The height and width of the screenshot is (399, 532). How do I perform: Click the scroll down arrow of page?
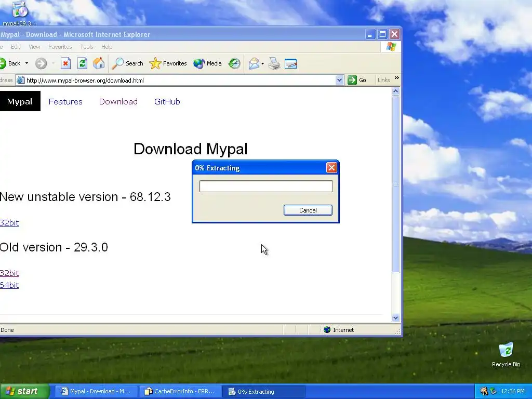click(x=395, y=318)
